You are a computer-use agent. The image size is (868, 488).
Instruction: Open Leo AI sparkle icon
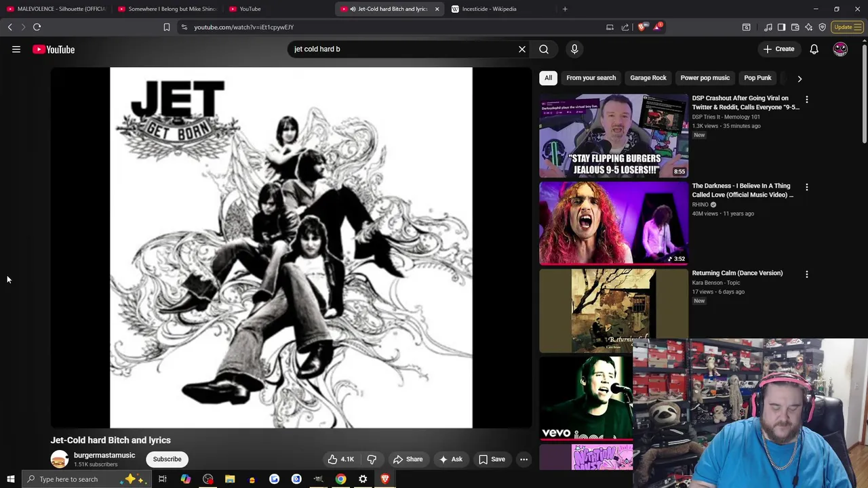tap(808, 27)
